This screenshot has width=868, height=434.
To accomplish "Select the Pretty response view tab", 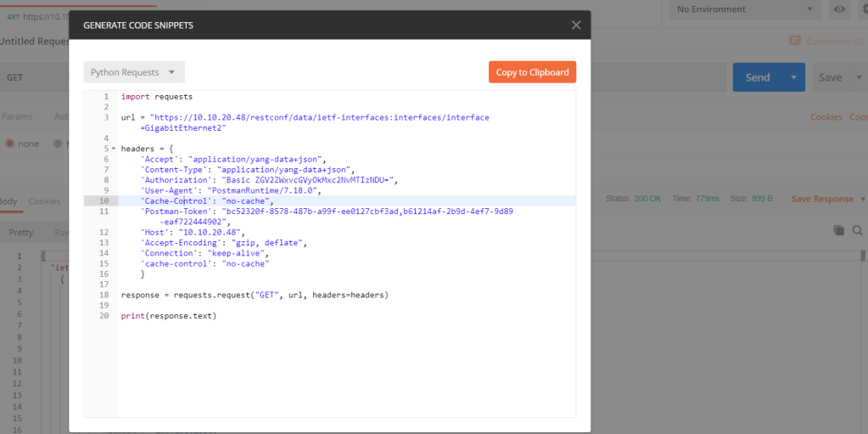I will (x=21, y=233).
